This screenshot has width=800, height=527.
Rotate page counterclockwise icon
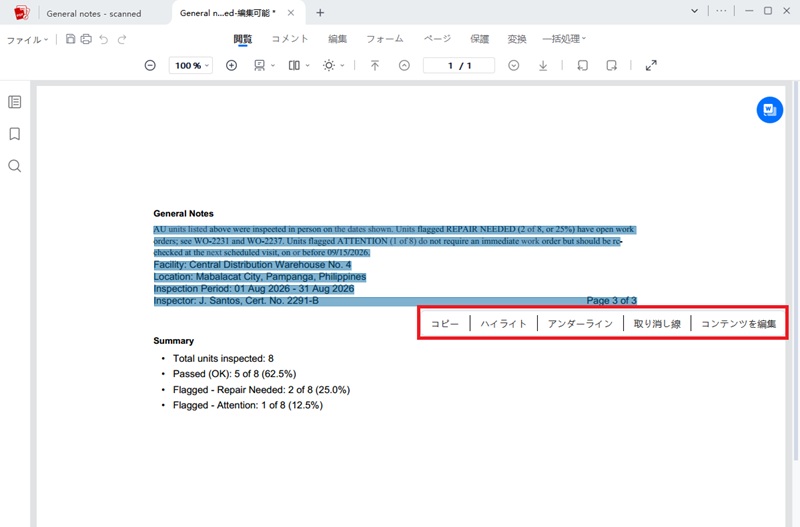pyautogui.click(x=583, y=65)
